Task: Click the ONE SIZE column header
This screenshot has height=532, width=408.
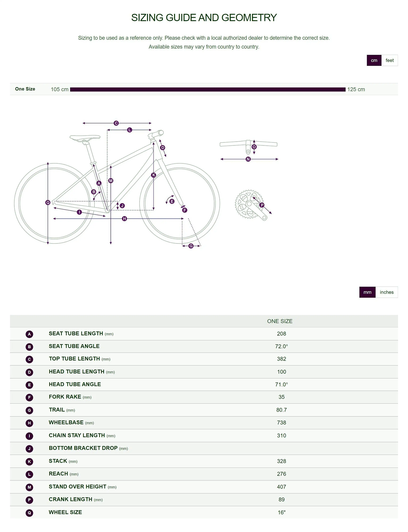Action: coord(279,321)
